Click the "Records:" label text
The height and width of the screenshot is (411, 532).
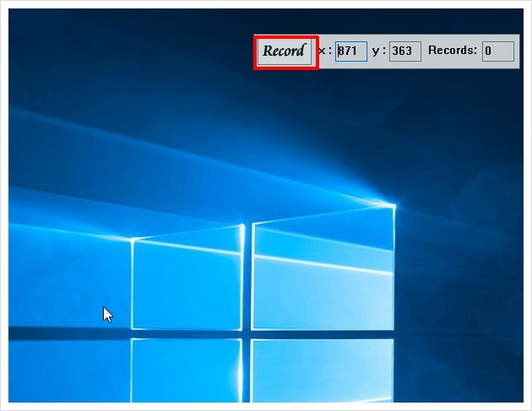(453, 50)
